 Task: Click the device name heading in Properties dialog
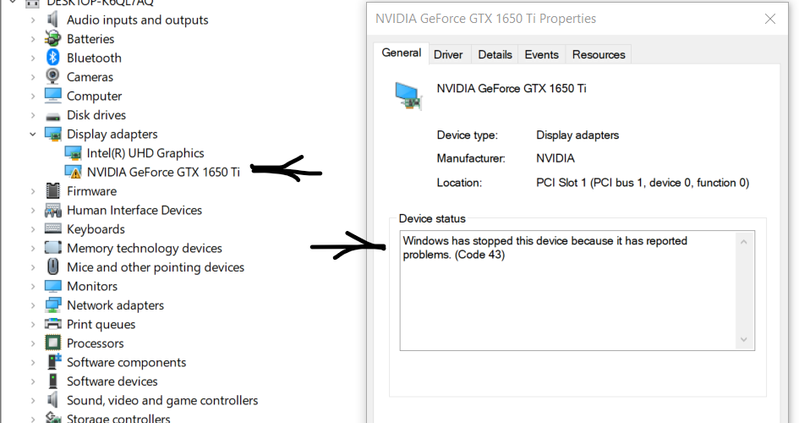[512, 89]
